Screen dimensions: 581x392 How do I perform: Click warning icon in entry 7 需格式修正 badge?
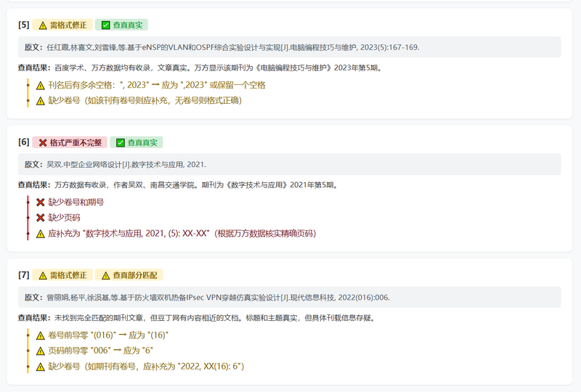(43, 276)
